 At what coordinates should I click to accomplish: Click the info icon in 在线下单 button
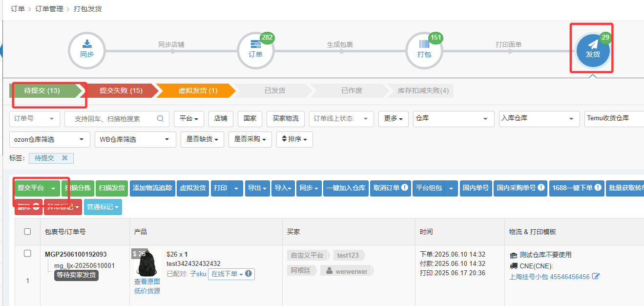click(x=249, y=274)
